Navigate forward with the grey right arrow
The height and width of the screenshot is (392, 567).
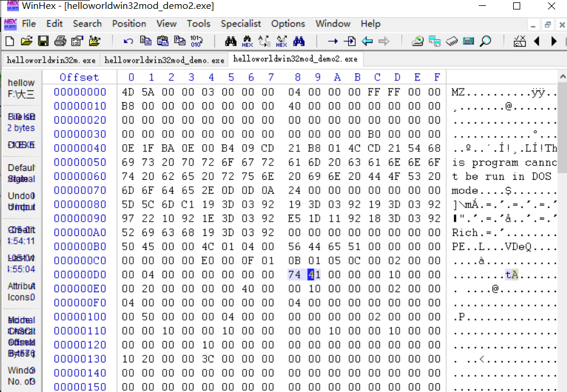pyautogui.click(x=384, y=41)
